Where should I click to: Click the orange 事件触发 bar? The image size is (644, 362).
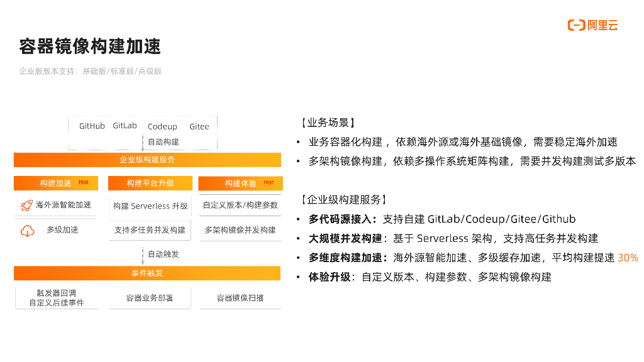(147, 273)
